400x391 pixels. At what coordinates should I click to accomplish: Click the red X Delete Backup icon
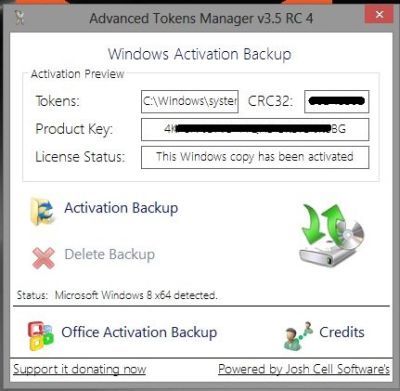44,258
